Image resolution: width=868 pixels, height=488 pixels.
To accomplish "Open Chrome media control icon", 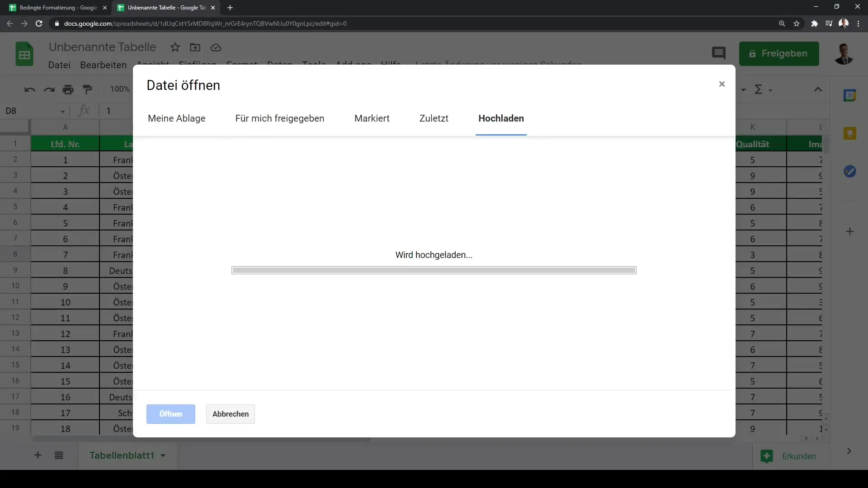I will point(829,23).
